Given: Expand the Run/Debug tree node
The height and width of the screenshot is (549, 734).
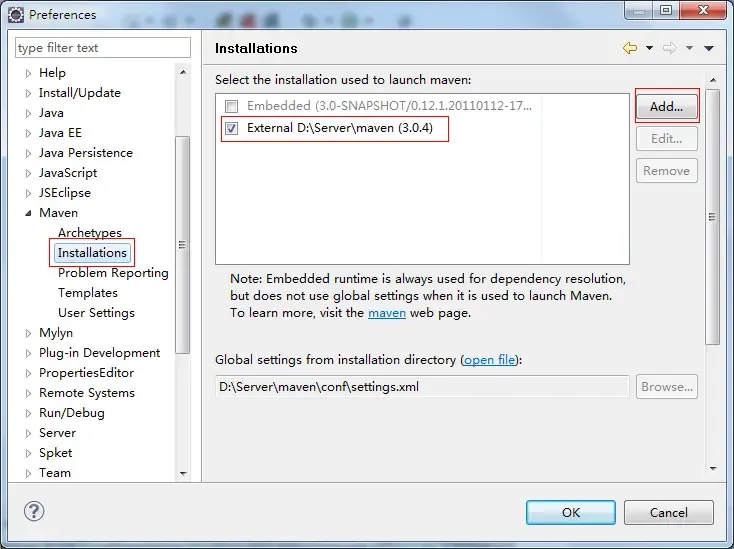Looking at the screenshot, I should (29, 413).
